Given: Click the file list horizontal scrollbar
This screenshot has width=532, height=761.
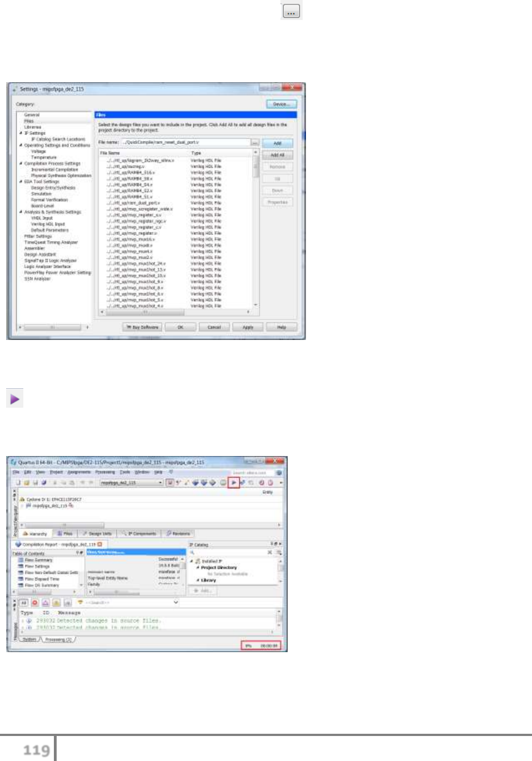Looking at the screenshot, I should [x=176, y=312].
